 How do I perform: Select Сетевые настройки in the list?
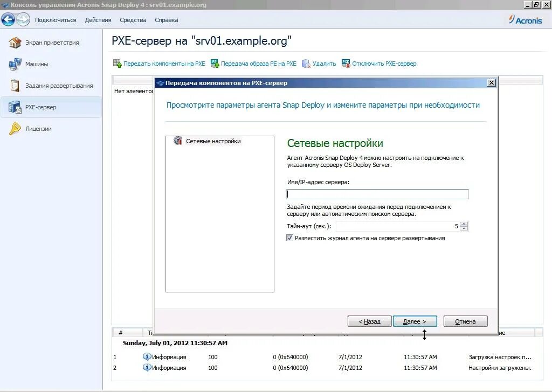pos(213,141)
